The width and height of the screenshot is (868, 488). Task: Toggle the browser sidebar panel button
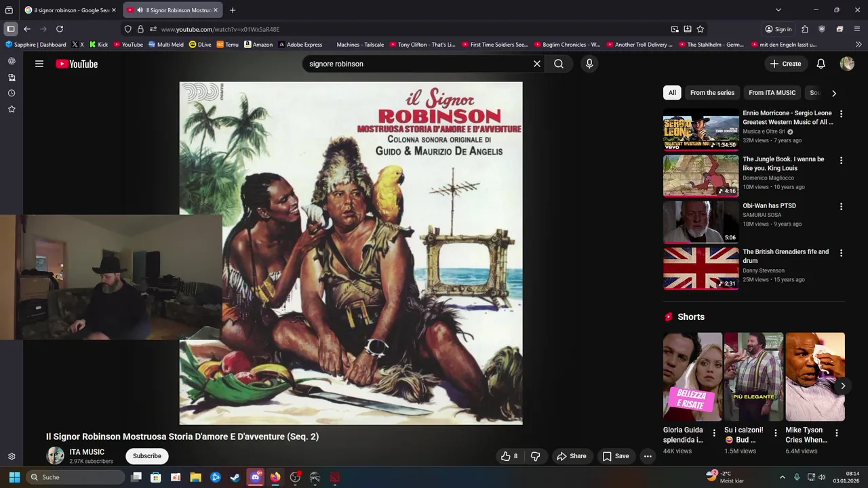click(11, 29)
